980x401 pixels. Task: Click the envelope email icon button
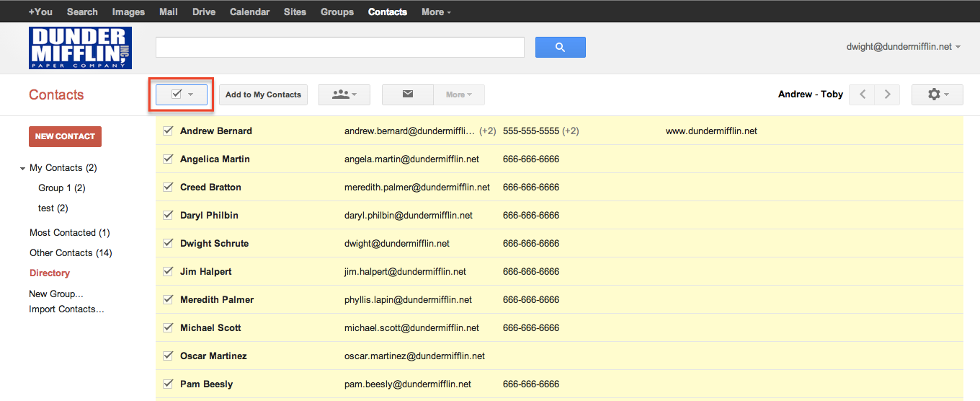coord(408,94)
